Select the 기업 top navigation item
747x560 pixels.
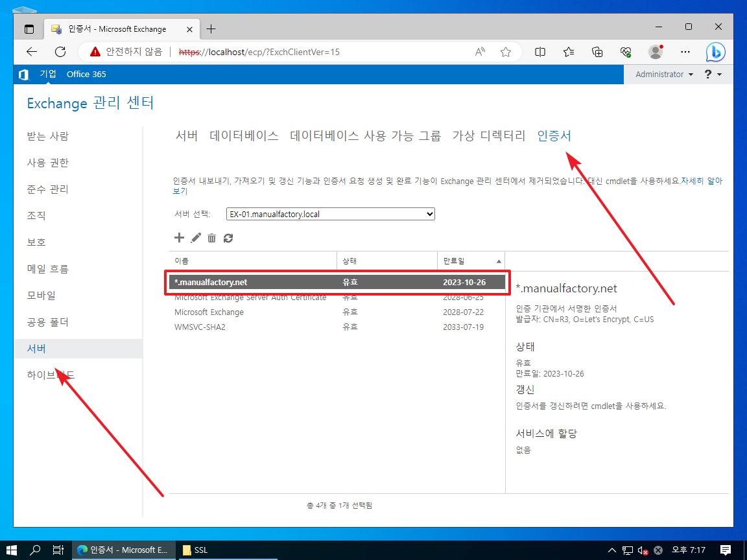pos(47,74)
